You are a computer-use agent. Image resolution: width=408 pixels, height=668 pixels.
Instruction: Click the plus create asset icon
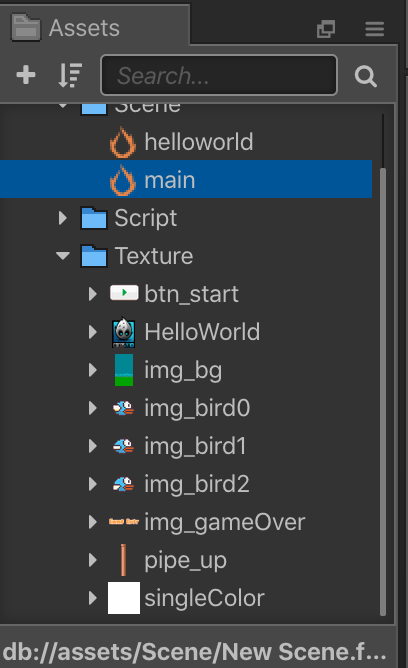point(26,75)
